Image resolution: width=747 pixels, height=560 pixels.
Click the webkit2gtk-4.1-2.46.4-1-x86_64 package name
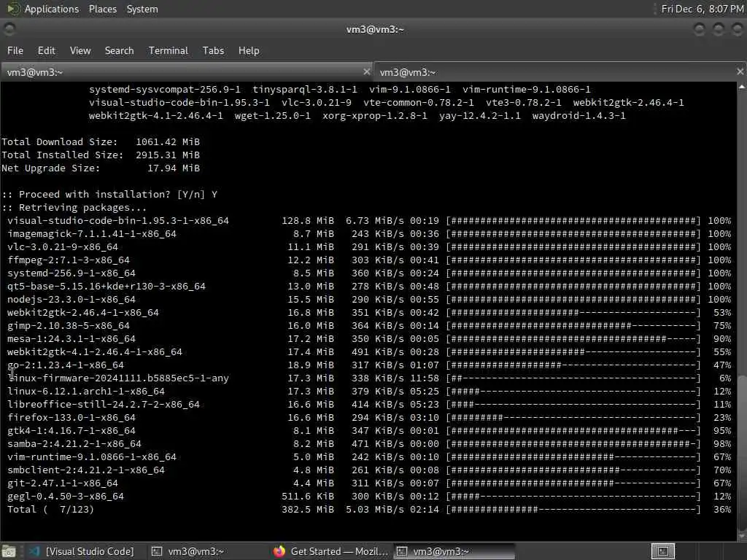94,352
